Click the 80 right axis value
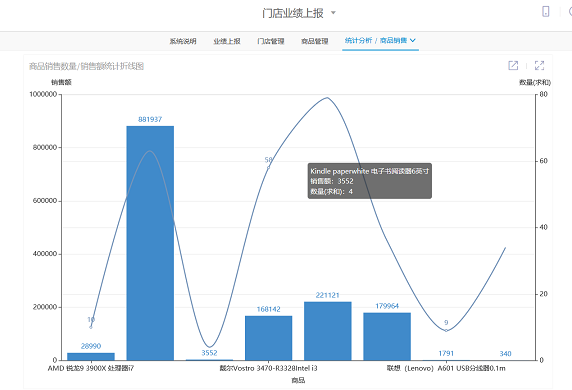This screenshot has width=572, height=390. 544,94
